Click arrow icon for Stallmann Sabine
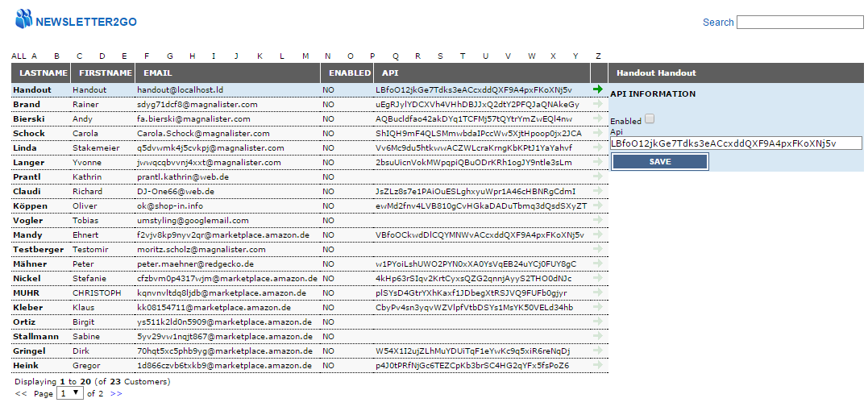Image resolution: width=868 pixels, height=415 pixels. (x=597, y=336)
